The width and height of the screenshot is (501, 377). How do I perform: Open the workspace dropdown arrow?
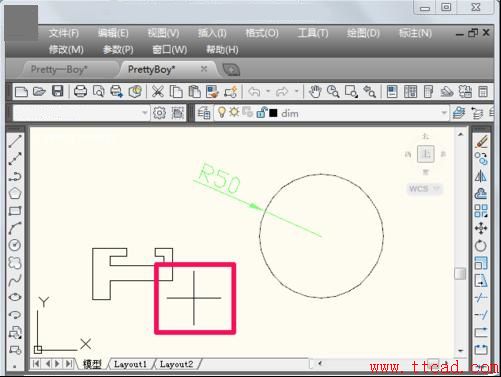144,113
